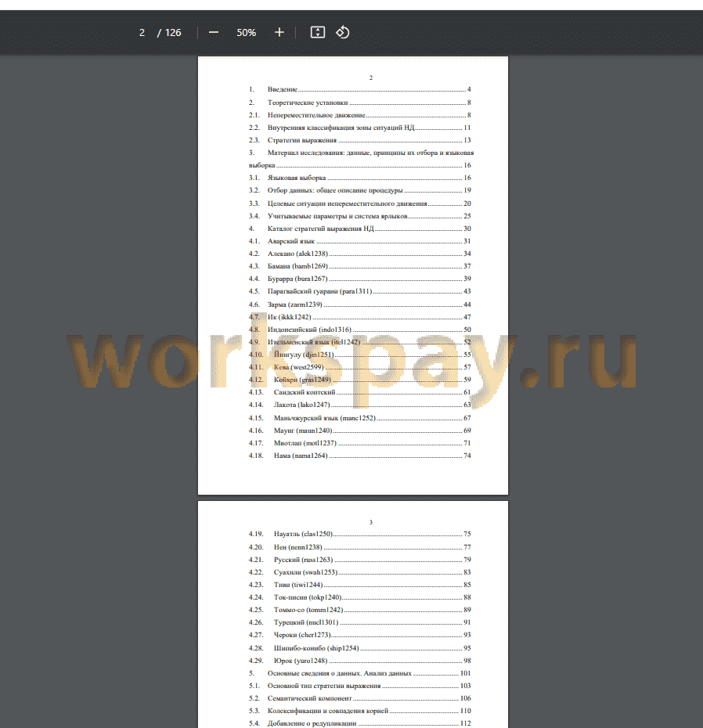Select entry 4.14 'Лакота (lako1247)'
The width and height of the screenshot is (703, 728).
360,405
